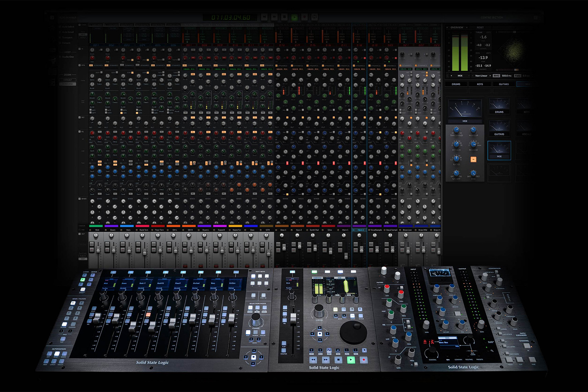The width and height of the screenshot is (588, 392).
Task: Toggle the orange IN button on bus compressor
Action: click(x=473, y=159)
